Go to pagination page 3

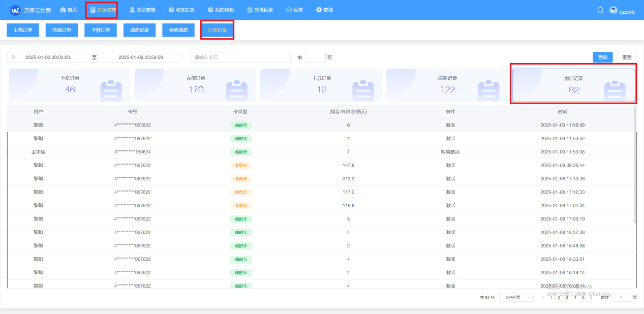click(567, 297)
